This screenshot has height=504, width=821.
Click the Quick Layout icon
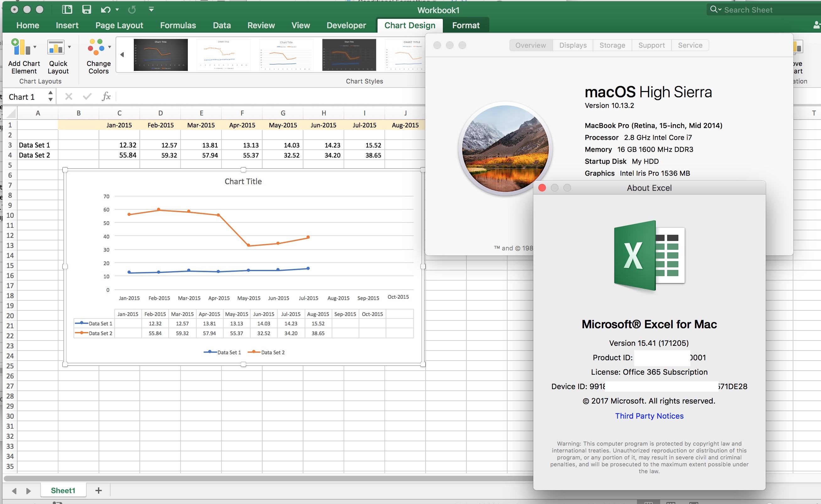coord(55,47)
